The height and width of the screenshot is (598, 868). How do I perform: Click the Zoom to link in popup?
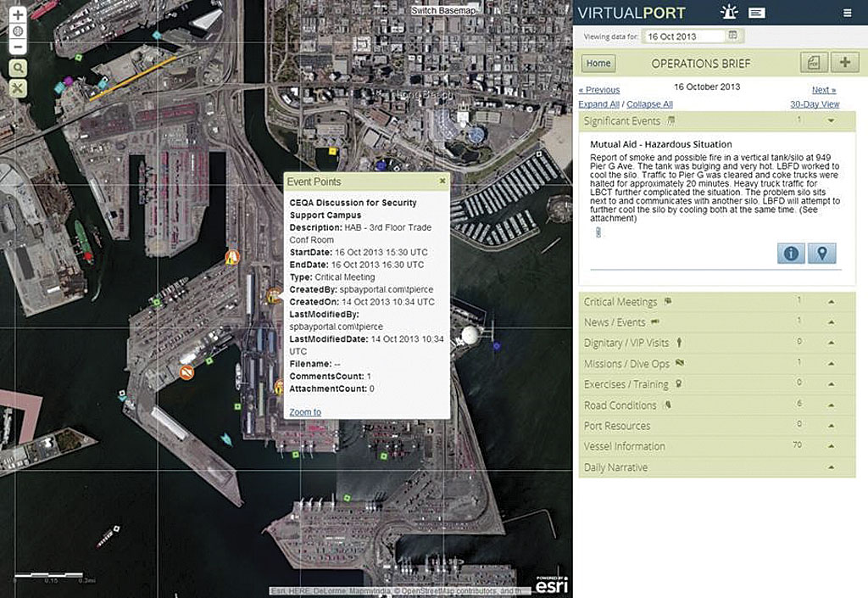pos(305,412)
